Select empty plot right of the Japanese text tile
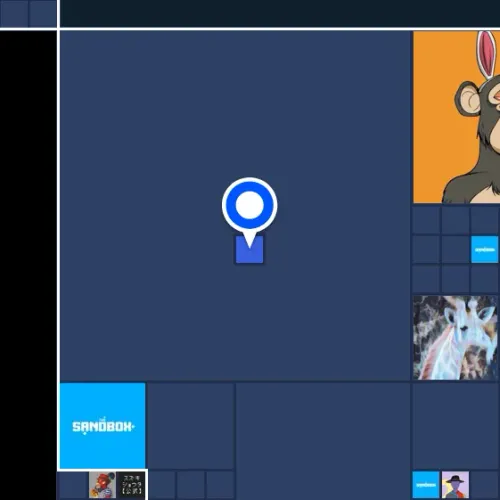 coord(161,485)
